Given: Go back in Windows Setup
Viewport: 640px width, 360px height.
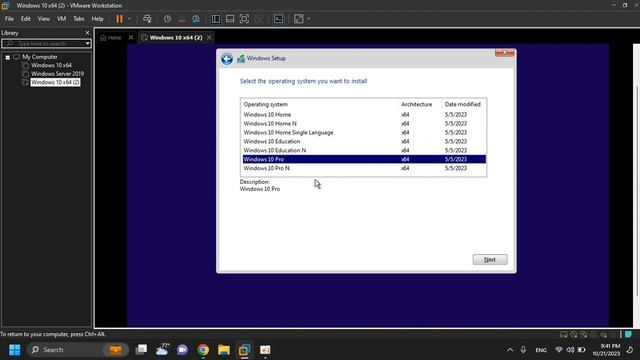Looking at the screenshot, I should 227,59.
